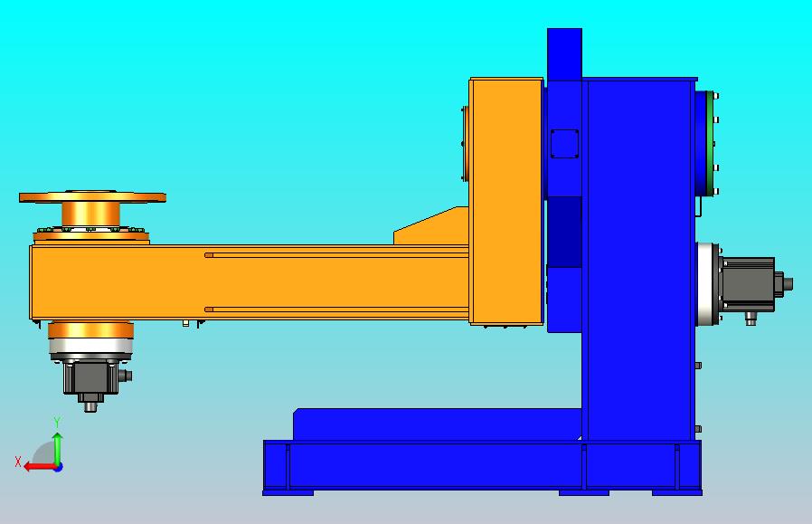The height and width of the screenshot is (524, 812).
Task: Click the blue Z axis dot at triad origin
Action: pyautogui.click(x=59, y=467)
